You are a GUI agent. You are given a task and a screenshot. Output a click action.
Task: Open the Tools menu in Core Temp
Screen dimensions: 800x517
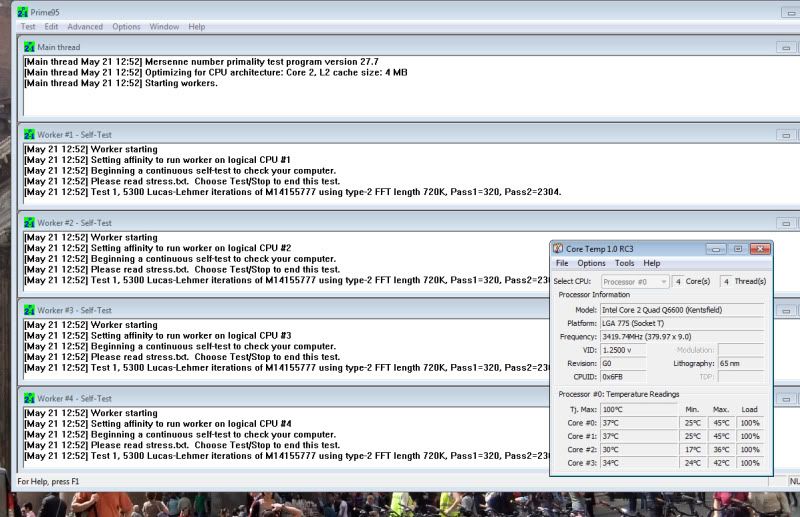click(624, 263)
